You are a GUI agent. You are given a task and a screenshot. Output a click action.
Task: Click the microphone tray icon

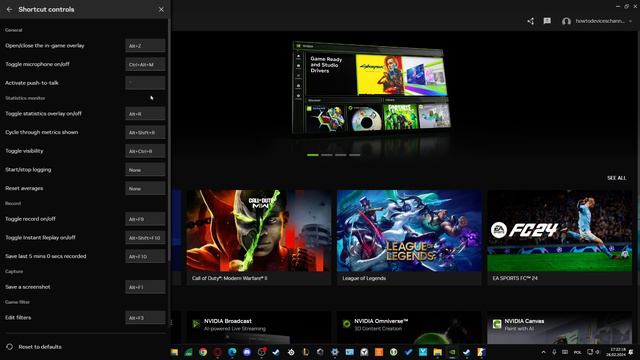[554, 352]
